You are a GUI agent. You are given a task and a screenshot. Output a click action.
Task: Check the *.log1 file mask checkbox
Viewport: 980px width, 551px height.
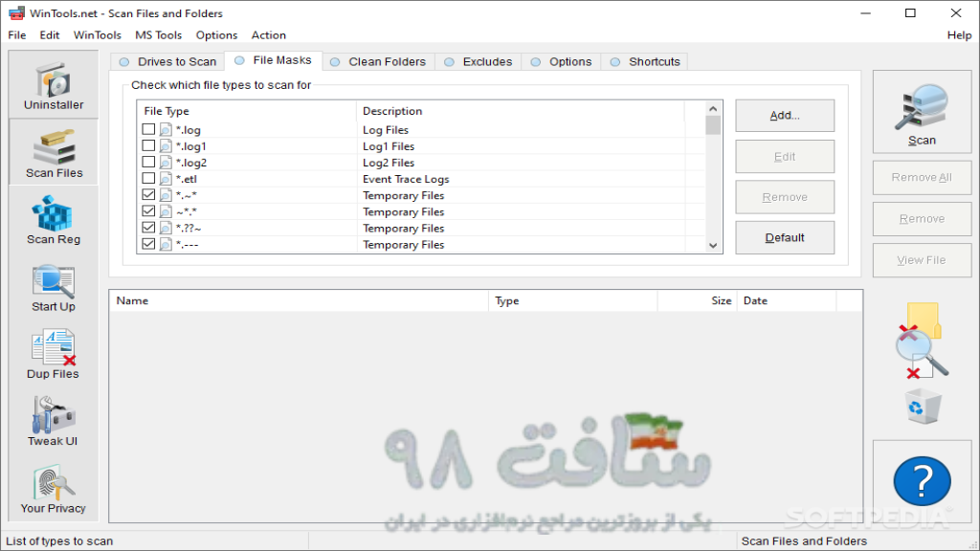coord(148,145)
